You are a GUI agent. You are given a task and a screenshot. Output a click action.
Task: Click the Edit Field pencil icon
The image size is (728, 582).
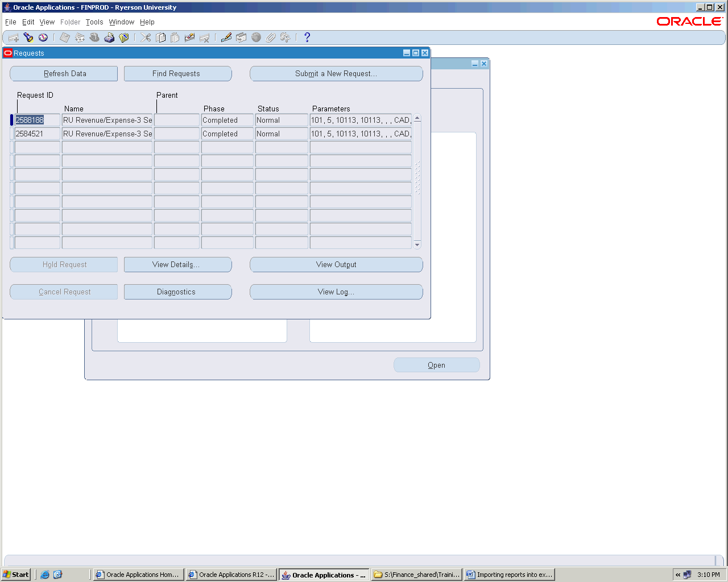click(226, 38)
